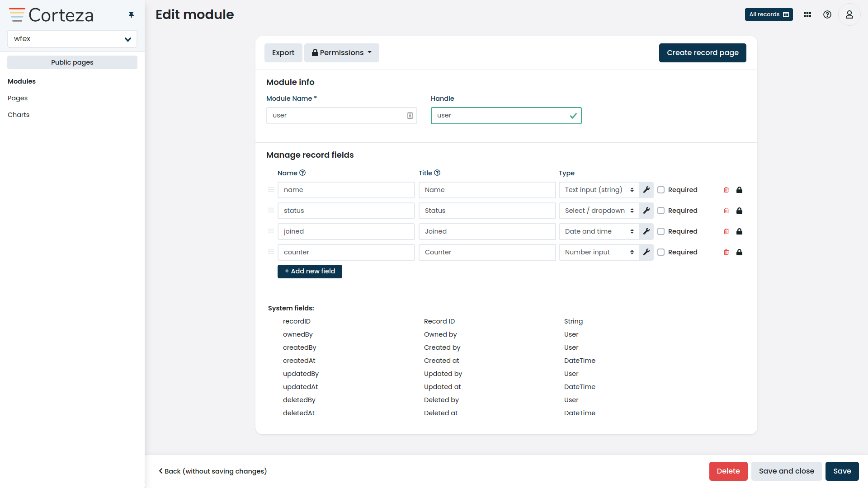The width and height of the screenshot is (868, 488).
Task: Click the 'String' type of recordID
Action: click(573, 321)
